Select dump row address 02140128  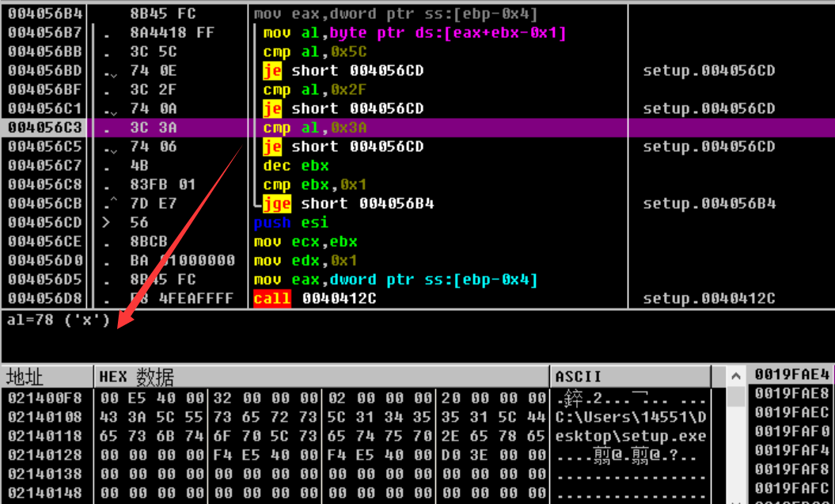(45, 455)
